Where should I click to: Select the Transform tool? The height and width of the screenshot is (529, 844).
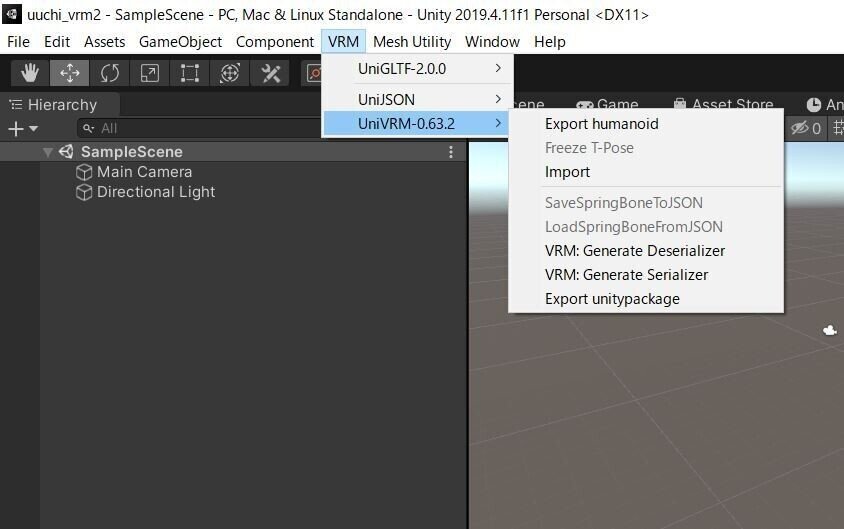(230, 73)
